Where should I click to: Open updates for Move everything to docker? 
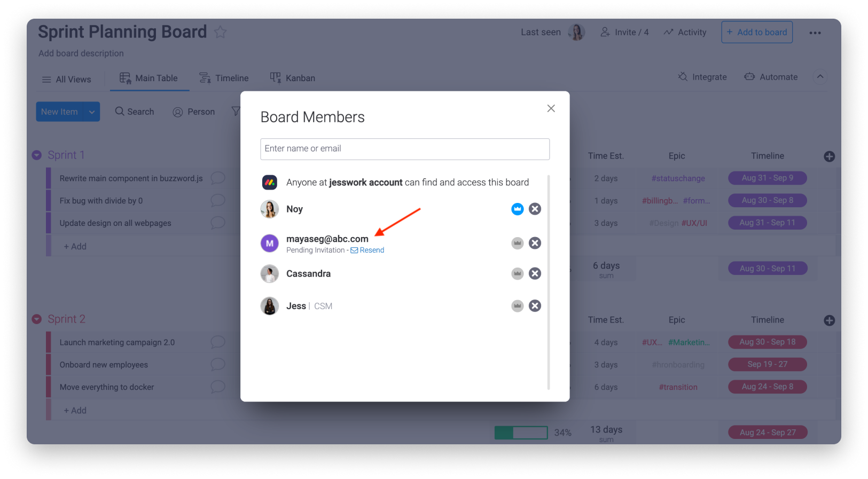218,387
